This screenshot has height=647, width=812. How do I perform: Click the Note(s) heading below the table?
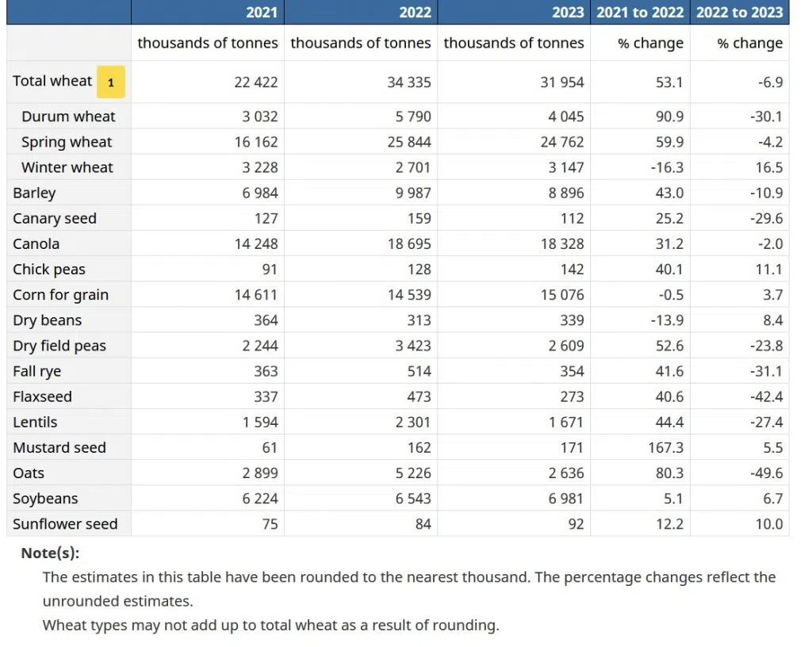[x=50, y=553]
